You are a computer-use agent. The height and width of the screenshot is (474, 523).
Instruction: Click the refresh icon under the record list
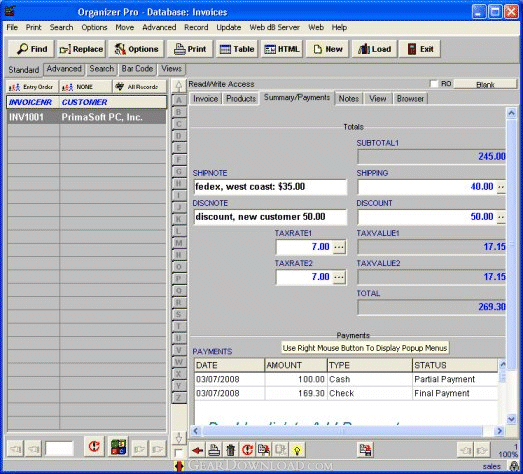pyautogui.click(x=94, y=446)
